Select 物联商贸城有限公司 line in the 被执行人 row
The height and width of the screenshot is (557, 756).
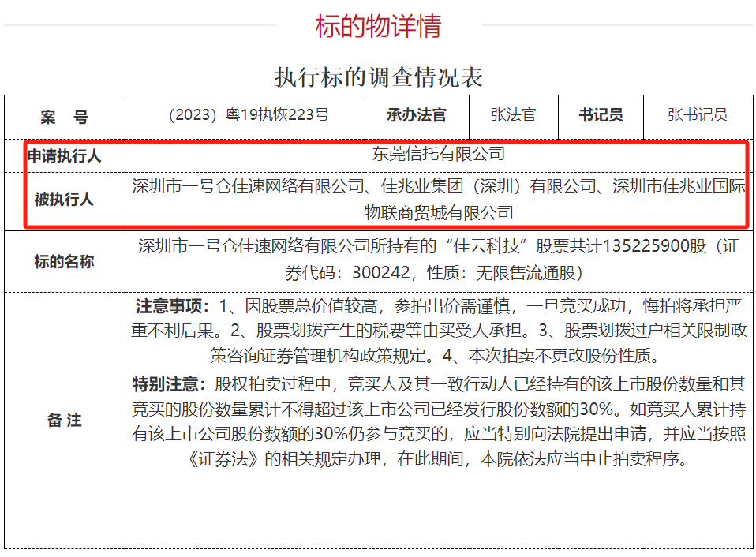(x=438, y=212)
